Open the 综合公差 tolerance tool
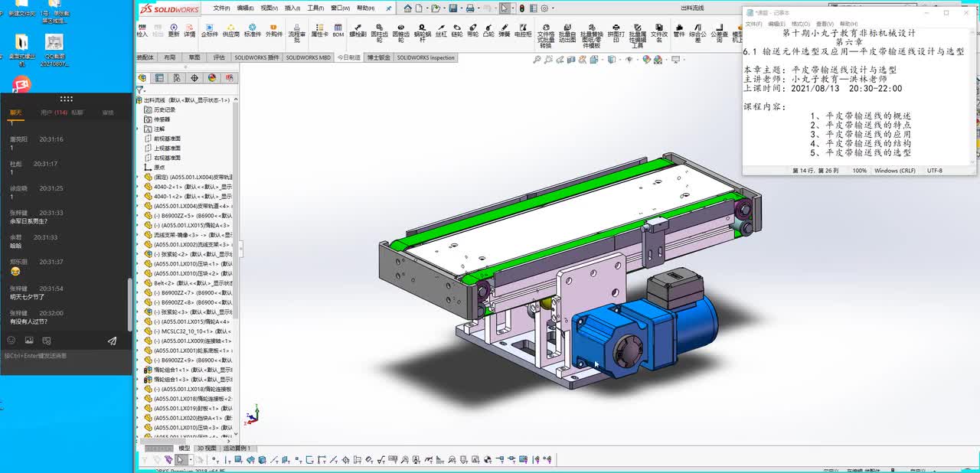Image resolution: width=980 pixels, height=473 pixels. (x=698, y=32)
